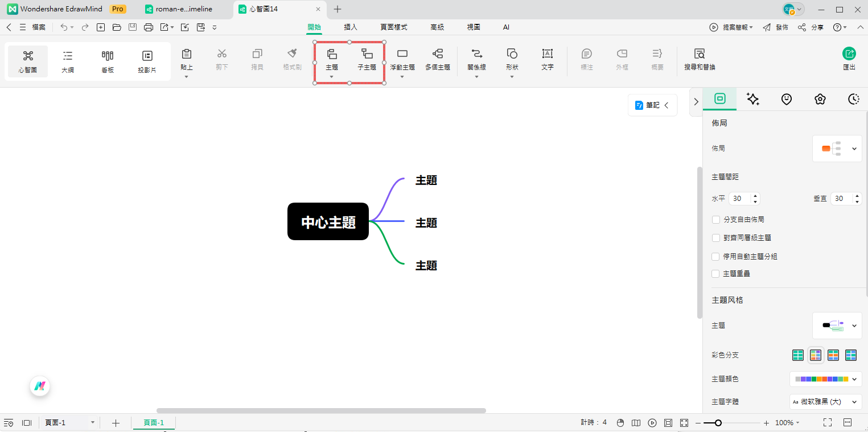Switch to the 插入 ribbon tab
The height and width of the screenshot is (432, 868).
(x=350, y=27)
